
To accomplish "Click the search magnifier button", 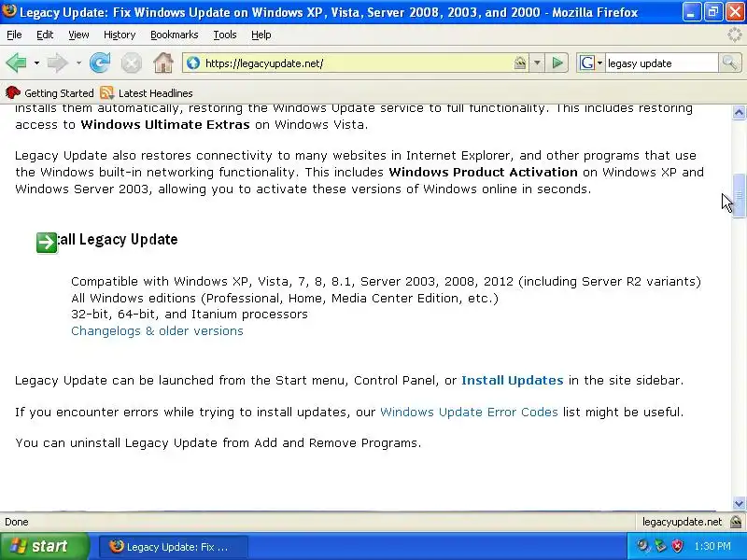I will (729, 63).
